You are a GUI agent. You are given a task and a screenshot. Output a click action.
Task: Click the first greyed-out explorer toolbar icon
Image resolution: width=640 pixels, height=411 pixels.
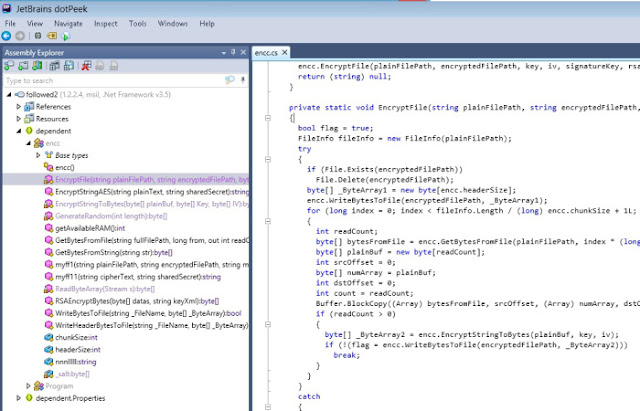coord(100,65)
